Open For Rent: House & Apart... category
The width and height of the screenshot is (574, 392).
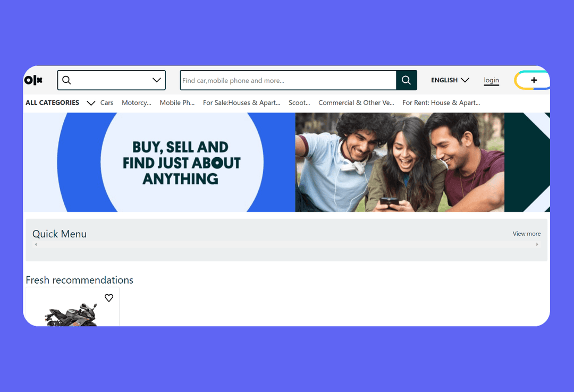pos(441,103)
